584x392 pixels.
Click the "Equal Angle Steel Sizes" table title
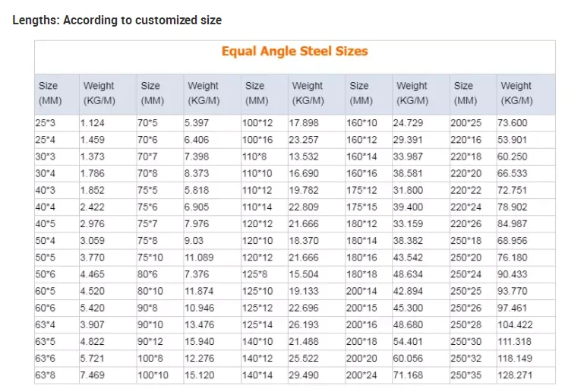pos(295,52)
